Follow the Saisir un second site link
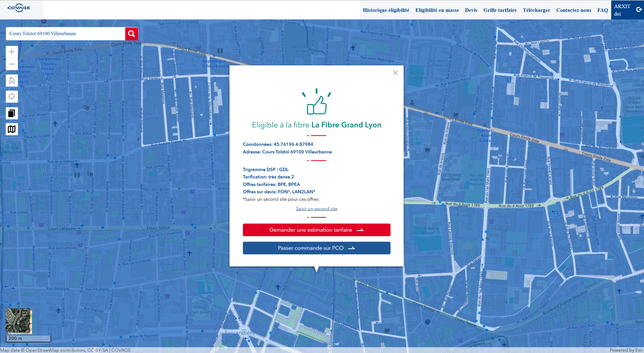This screenshot has height=353, width=644. [316, 209]
